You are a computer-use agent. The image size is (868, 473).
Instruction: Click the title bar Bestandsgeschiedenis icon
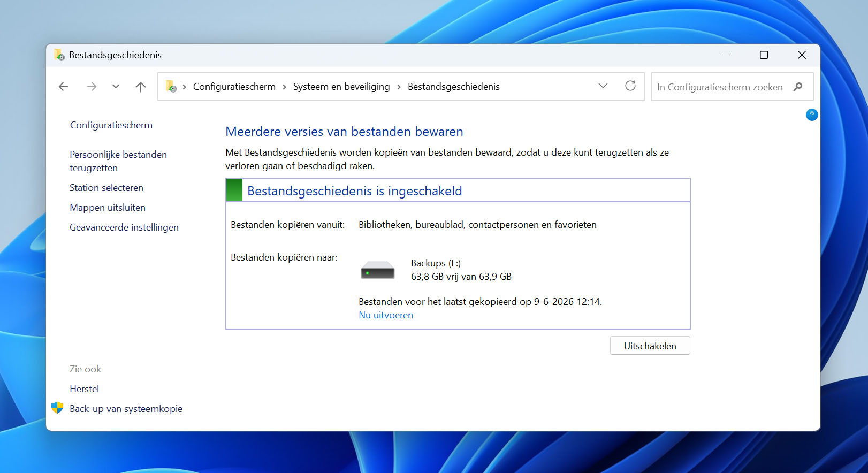pos(59,55)
